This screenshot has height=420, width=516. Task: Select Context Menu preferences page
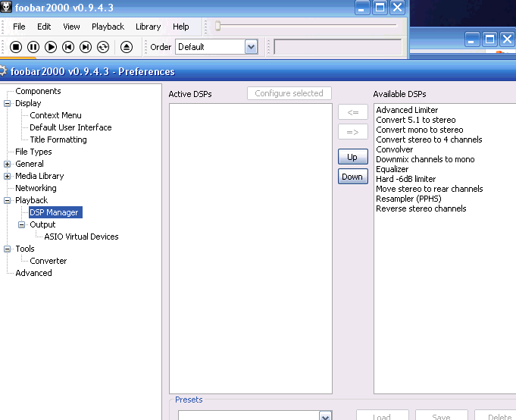(x=55, y=115)
